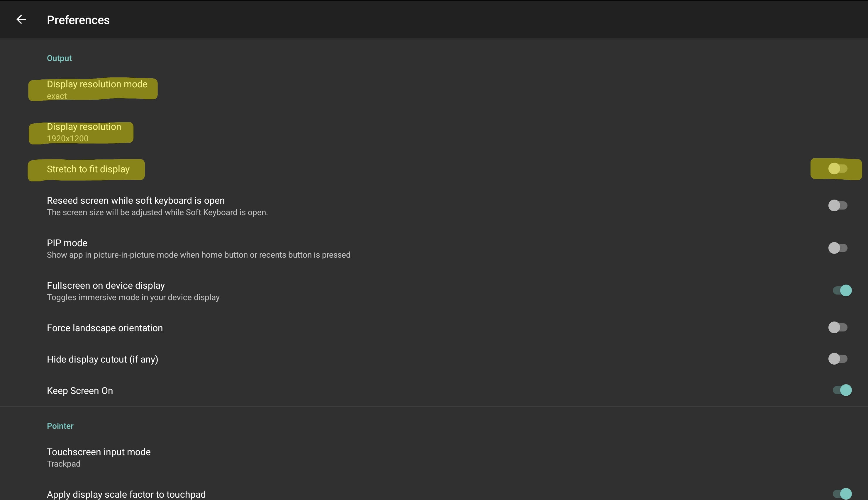
Task: Click the Hide display cutout (if any) label
Action: pos(102,359)
